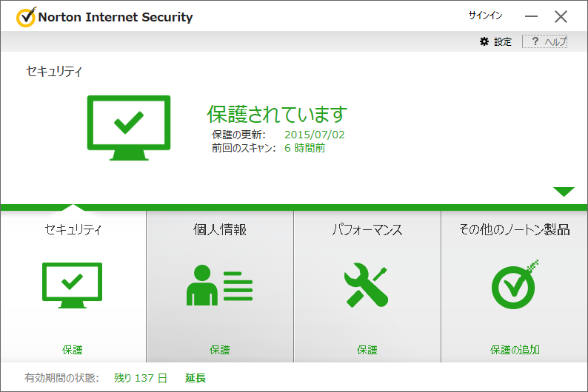588x392 pixels.
Task: Click 延長 to extend the subscription
Action: (x=196, y=378)
